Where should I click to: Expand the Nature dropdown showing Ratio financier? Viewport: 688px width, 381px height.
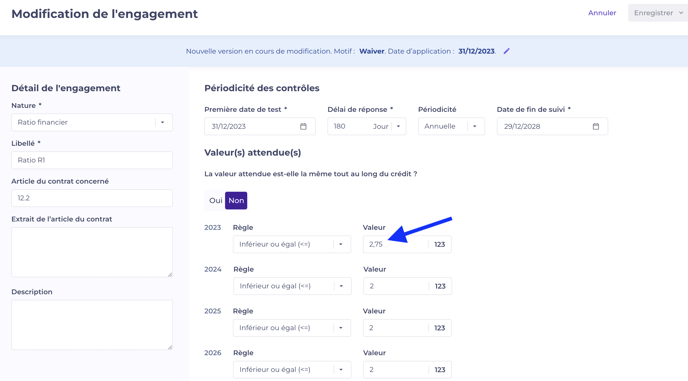point(92,122)
